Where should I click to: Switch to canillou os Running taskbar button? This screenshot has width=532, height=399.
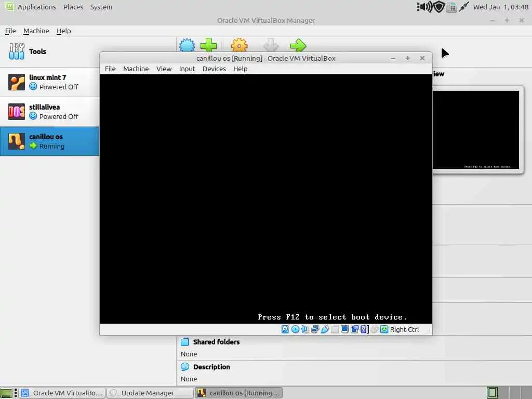pos(238,393)
